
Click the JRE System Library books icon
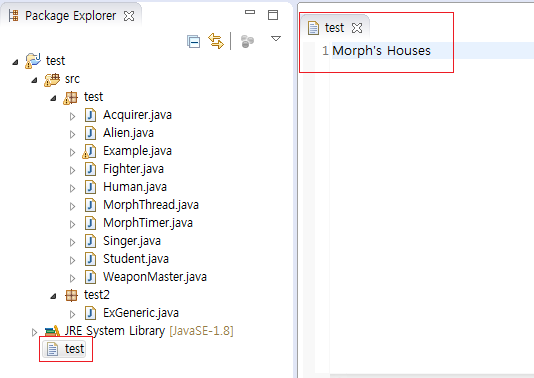point(52,331)
